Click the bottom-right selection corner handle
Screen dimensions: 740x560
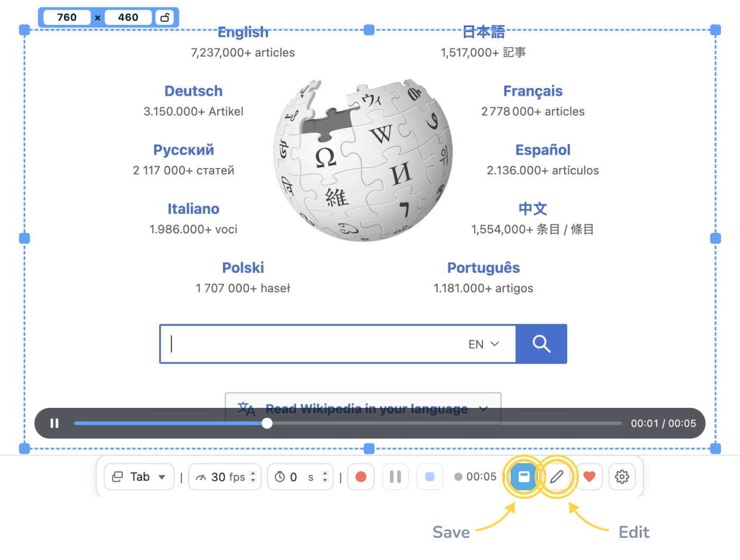716,449
